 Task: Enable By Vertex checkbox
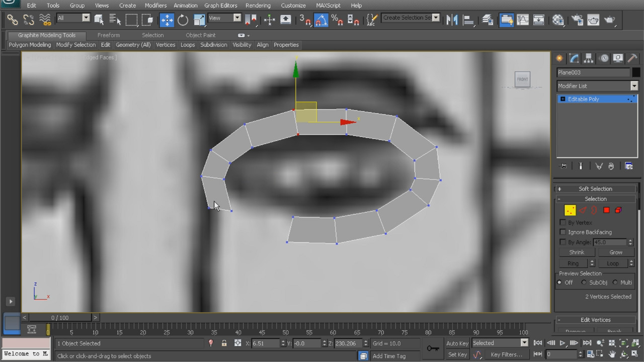(563, 222)
